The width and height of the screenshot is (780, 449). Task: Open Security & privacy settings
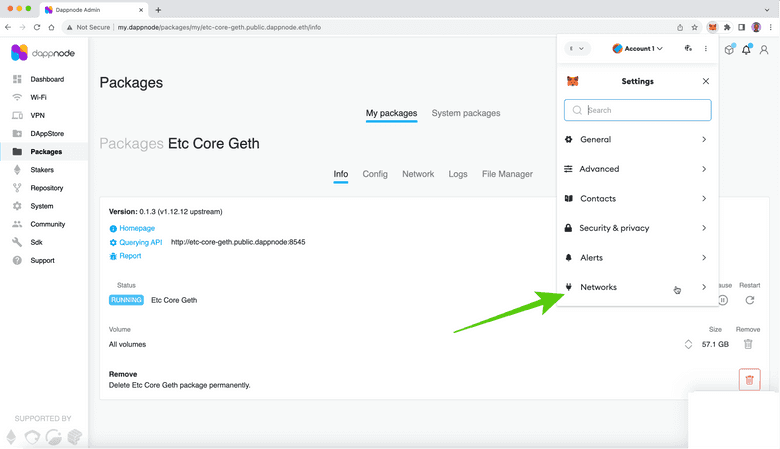[637, 228]
